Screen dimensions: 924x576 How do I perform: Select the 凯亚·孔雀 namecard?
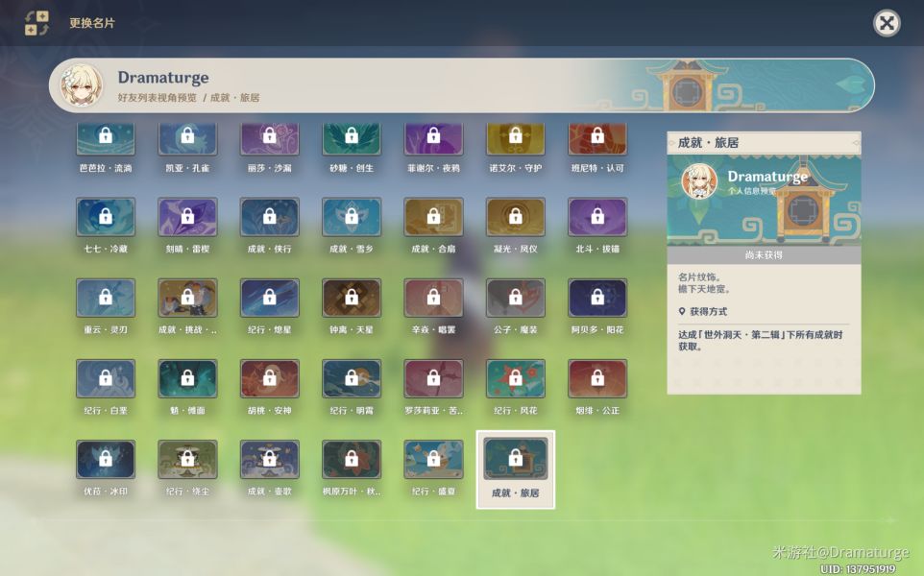187,139
